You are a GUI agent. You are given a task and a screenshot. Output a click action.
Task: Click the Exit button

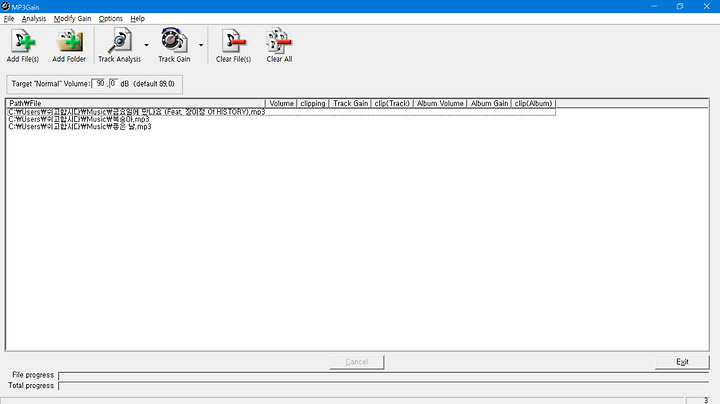point(682,362)
